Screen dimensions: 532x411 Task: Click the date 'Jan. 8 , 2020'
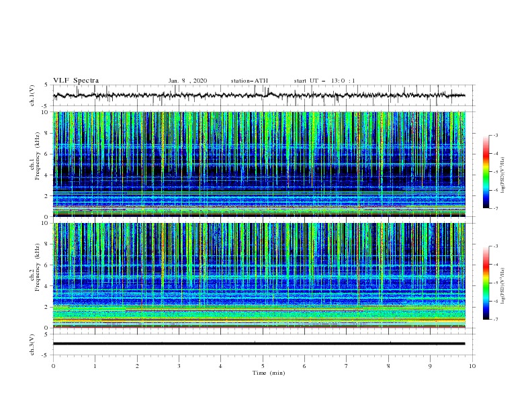[x=187, y=81]
